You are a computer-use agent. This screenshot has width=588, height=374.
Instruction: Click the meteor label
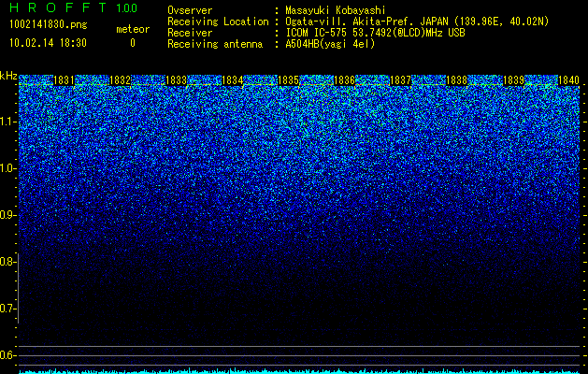click(x=133, y=29)
